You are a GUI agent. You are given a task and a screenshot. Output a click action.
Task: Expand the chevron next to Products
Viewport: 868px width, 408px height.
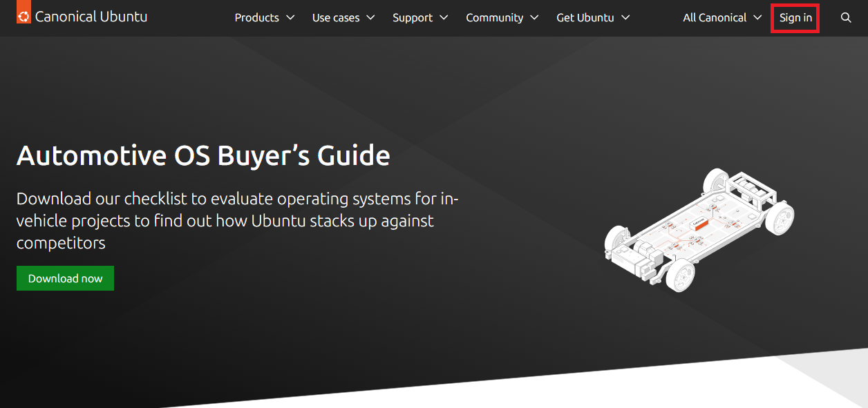tap(290, 18)
